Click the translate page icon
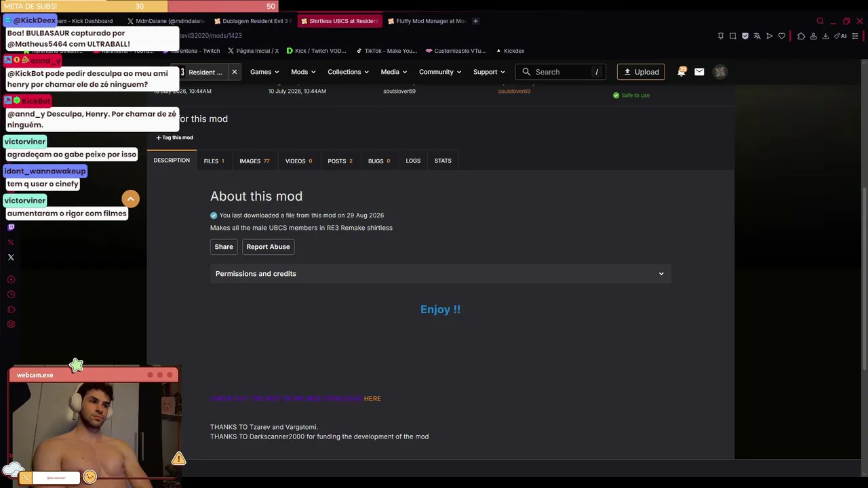868x488 pixels. pos(757,36)
